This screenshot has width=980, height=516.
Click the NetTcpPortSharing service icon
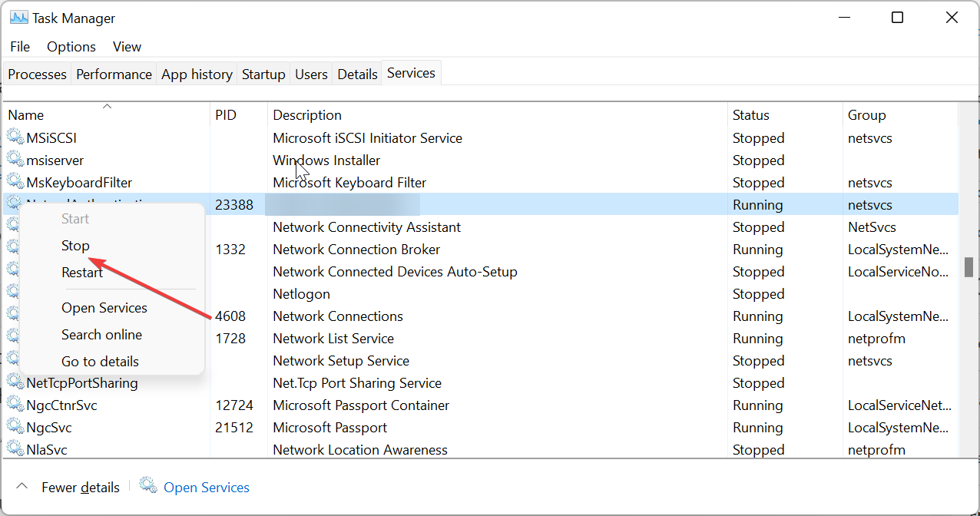coord(15,382)
